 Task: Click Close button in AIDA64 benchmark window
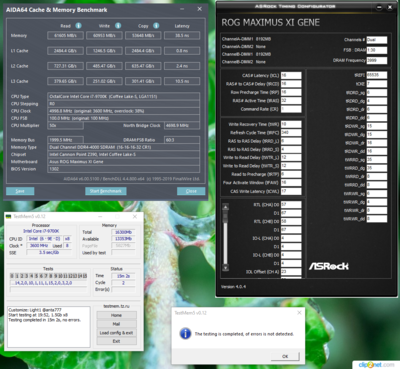pos(191,191)
